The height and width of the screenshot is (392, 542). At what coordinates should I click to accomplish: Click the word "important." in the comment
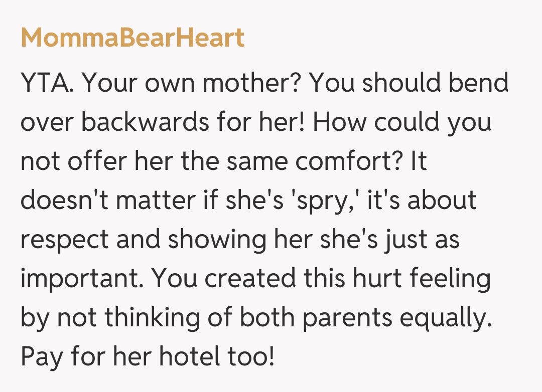82,279
